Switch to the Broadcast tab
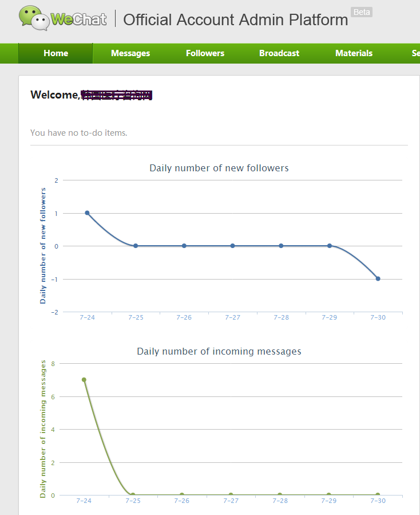This screenshot has width=420, height=515. (x=279, y=53)
